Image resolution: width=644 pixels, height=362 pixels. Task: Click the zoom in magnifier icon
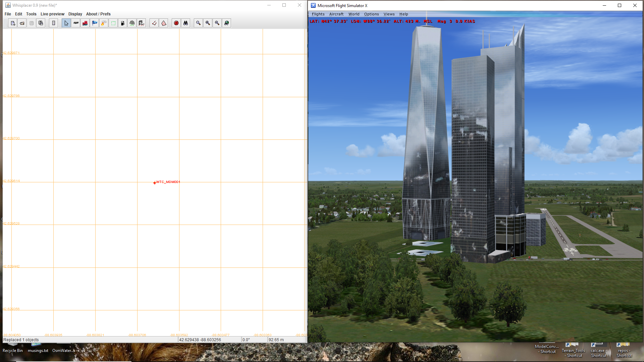click(x=208, y=23)
